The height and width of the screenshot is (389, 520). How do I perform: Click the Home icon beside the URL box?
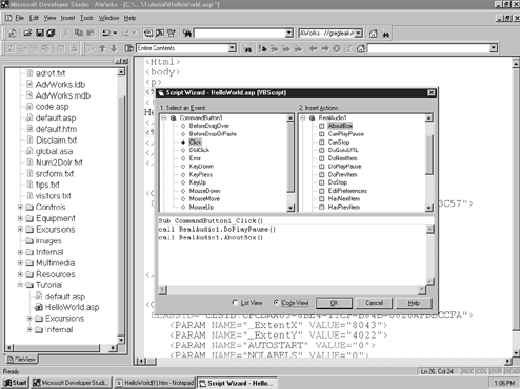click(x=373, y=34)
